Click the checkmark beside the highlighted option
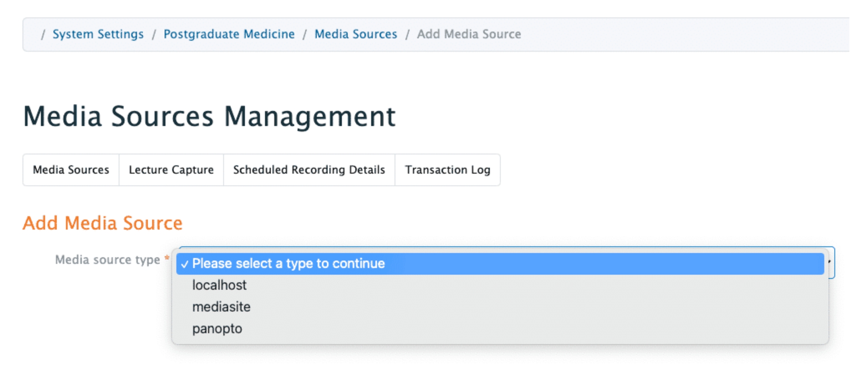868x370 pixels. tap(184, 265)
